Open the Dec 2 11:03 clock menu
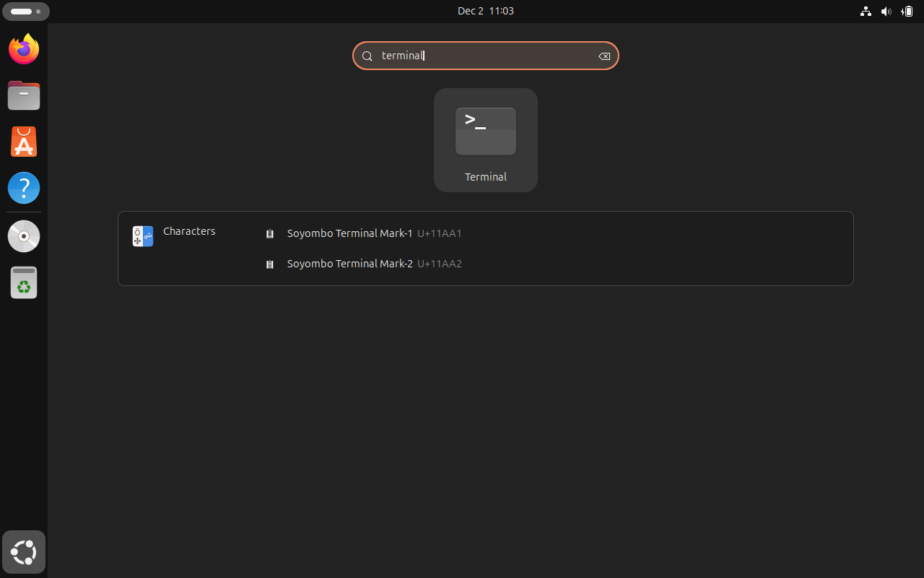The width and height of the screenshot is (924, 578). [x=485, y=11]
